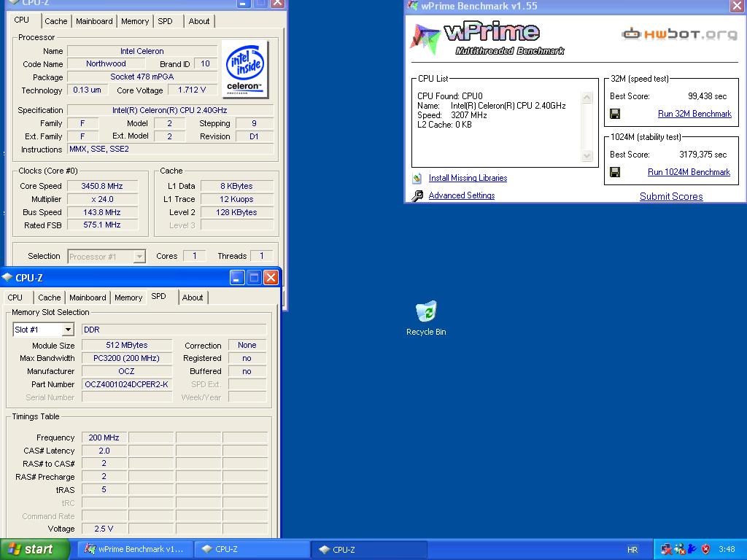Switch to Memory tab in front CPU-Z window

point(128,297)
